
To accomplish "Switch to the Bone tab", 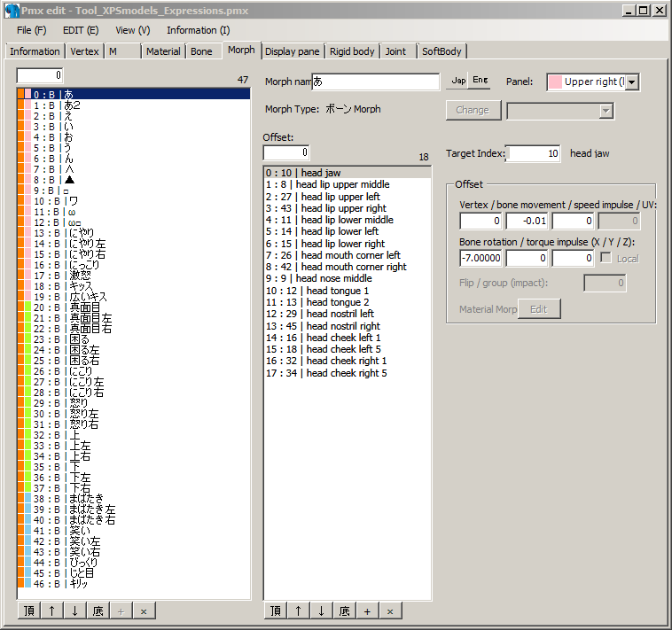I will [x=201, y=51].
